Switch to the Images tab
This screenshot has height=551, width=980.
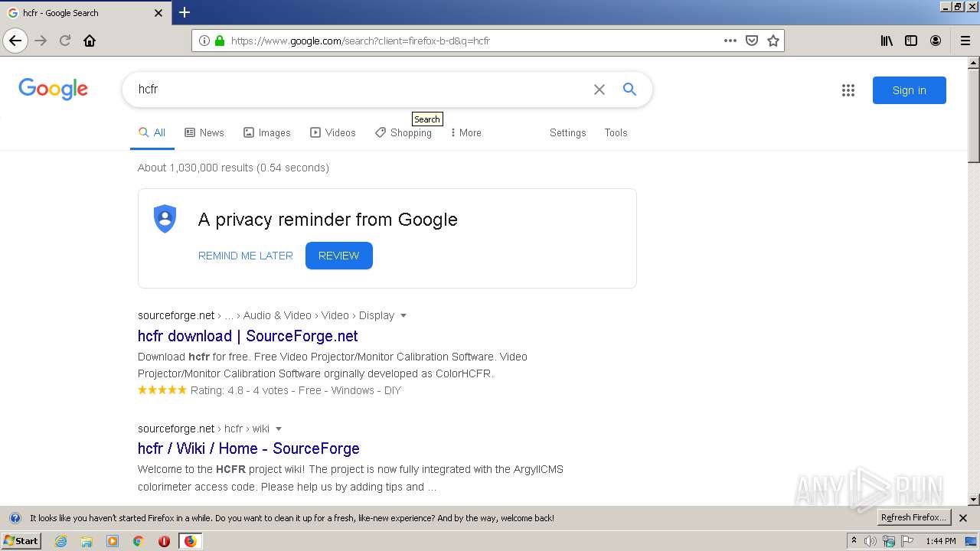click(x=267, y=132)
